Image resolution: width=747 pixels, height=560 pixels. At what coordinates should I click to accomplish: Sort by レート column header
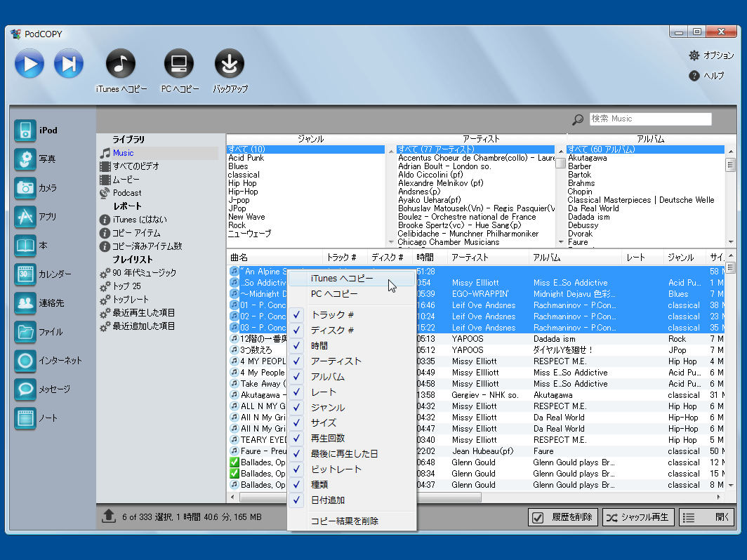click(642, 258)
